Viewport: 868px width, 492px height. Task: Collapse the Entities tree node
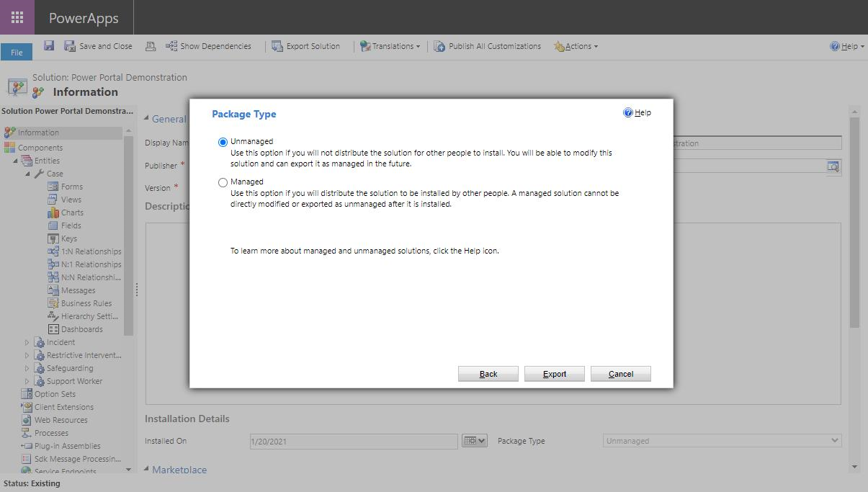click(x=15, y=161)
